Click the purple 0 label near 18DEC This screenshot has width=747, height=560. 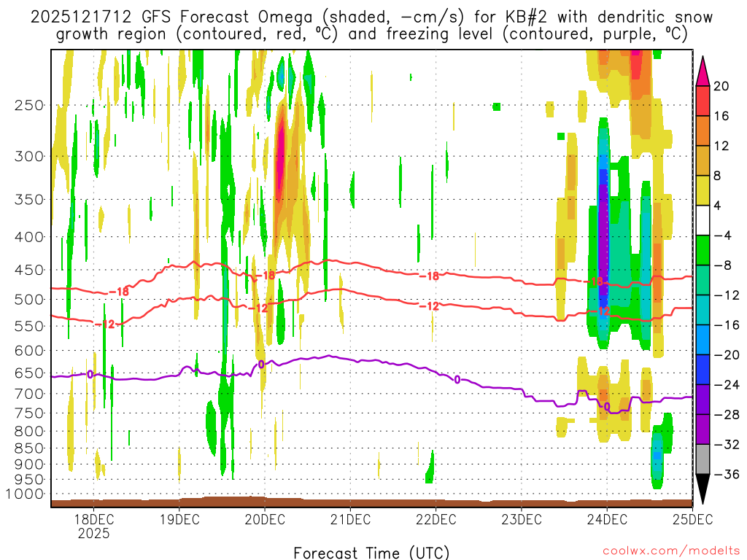point(90,375)
